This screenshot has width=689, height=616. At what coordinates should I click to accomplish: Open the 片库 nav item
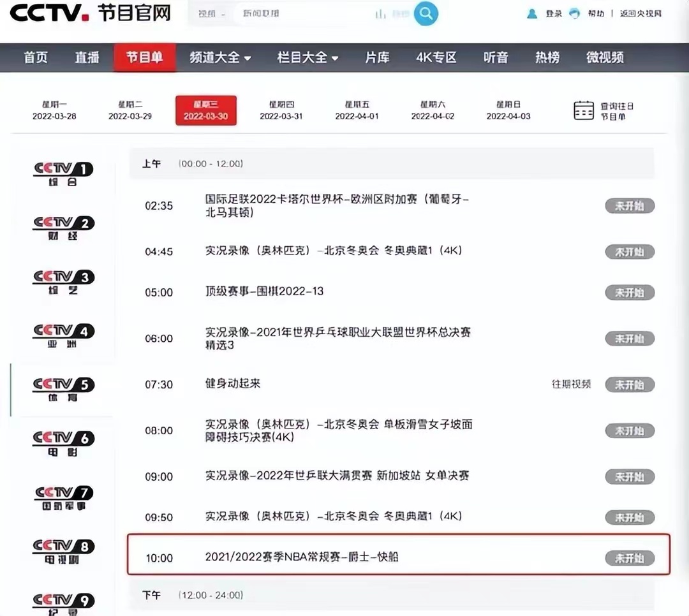coord(377,57)
